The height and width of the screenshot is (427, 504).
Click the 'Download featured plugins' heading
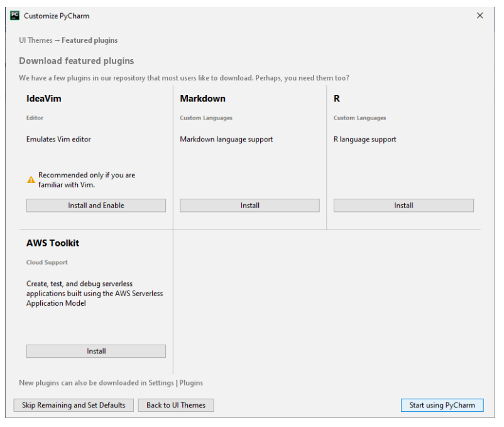tap(77, 61)
